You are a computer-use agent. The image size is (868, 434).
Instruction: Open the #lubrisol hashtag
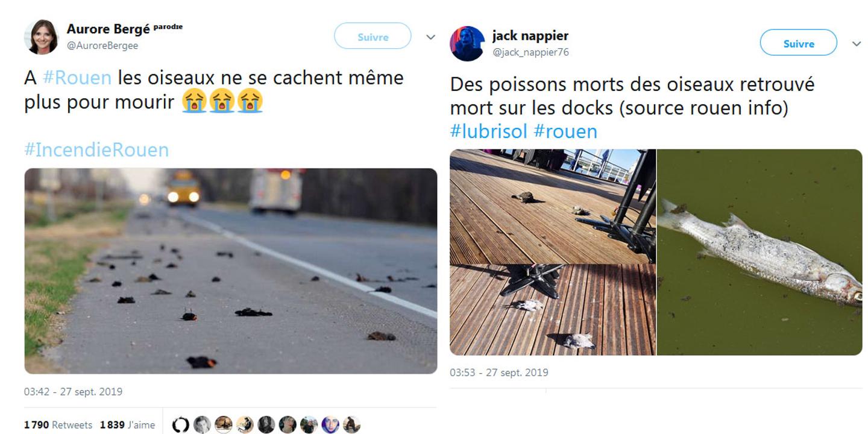pos(489,131)
